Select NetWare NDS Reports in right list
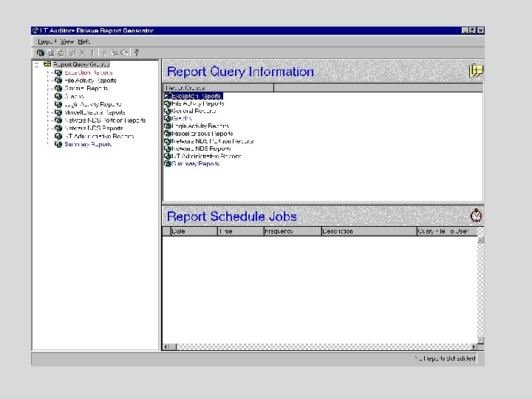The width and height of the screenshot is (532, 399). click(201, 149)
